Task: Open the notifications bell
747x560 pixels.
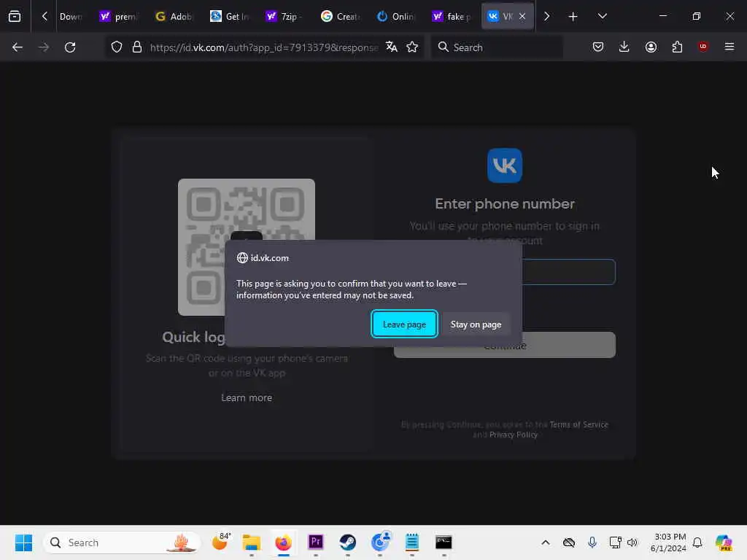Action: coord(697,542)
